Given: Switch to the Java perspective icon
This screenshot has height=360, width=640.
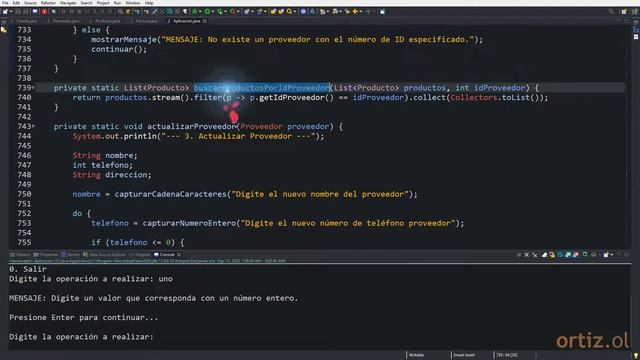Looking at the screenshot, I should click(x=635, y=11).
